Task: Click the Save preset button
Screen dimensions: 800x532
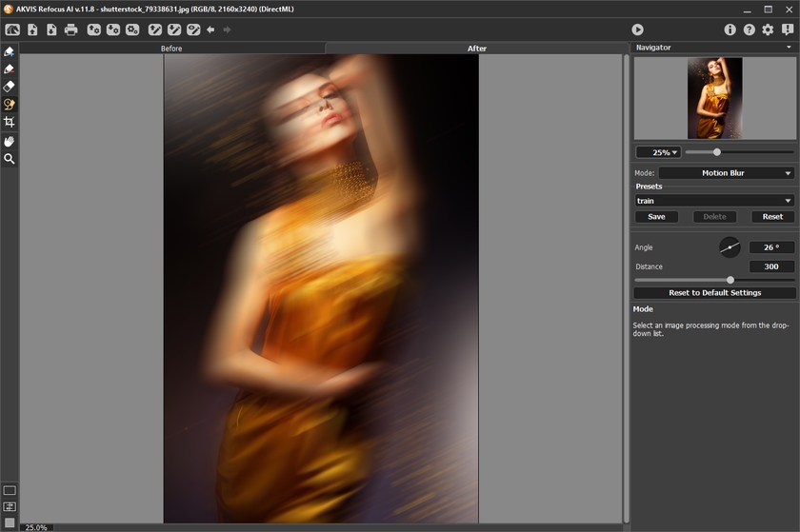Action: pyautogui.click(x=656, y=217)
